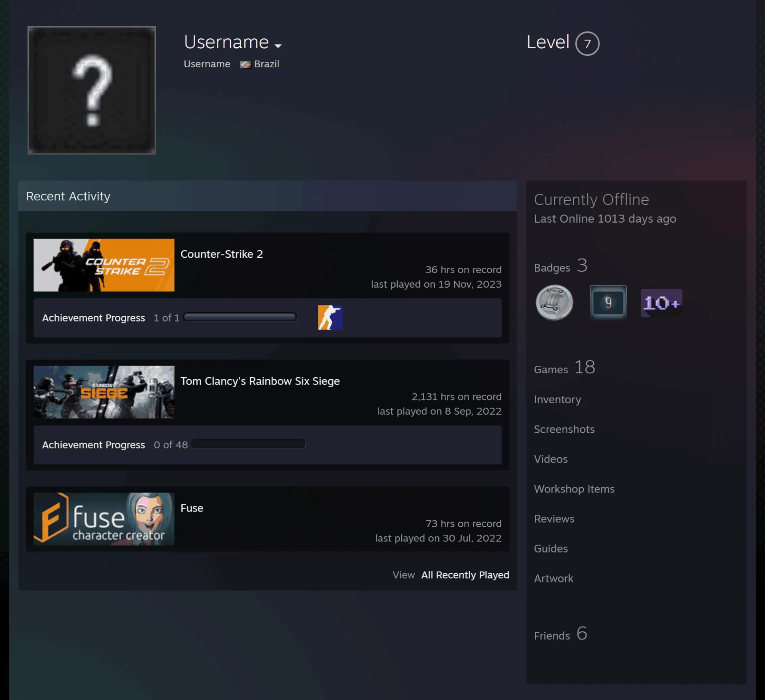
Task: Click the Brazil flag icon
Action: click(245, 65)
